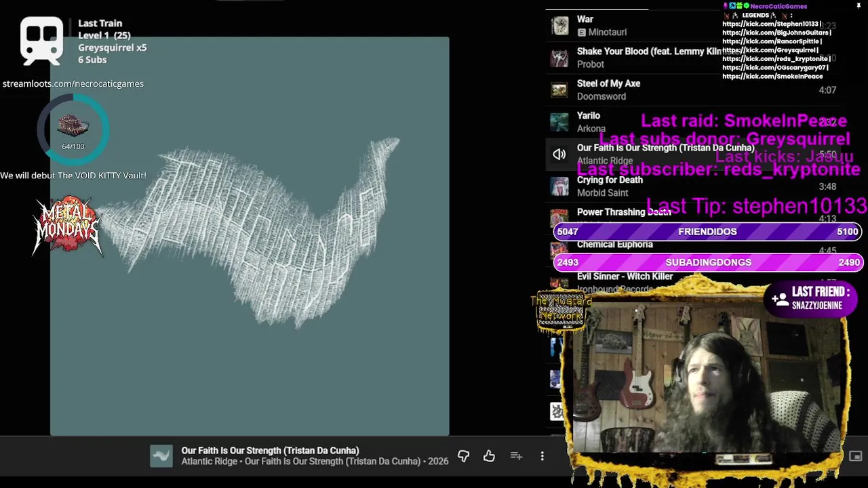Open the Atlantic Ridge artist link in player bar
This screenshot has height=488, width=868.
(209, 462)
